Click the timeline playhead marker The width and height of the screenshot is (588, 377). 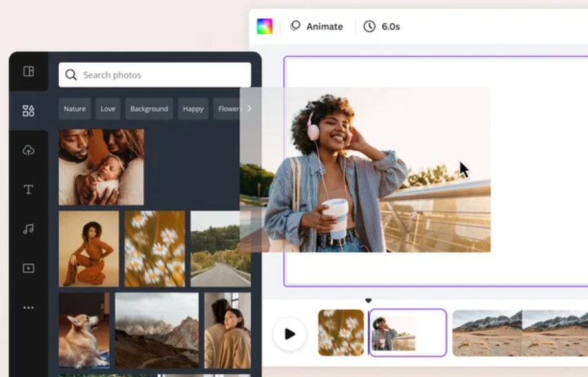[x=368, y=301]
